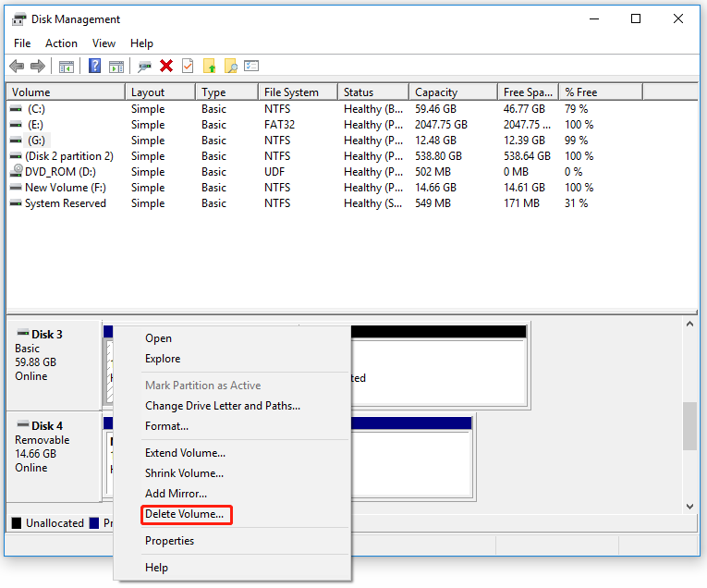The width and height of the screenshot is (707, 588).
Task: Open the blue Help question-mark icon
Action: (x=94, y=66)
